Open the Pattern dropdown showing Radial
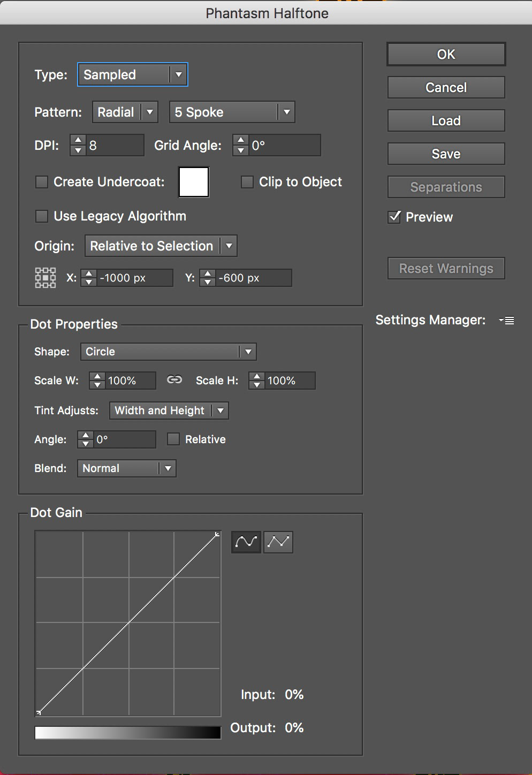Screen dimensions: 532x775 [125, 112]
